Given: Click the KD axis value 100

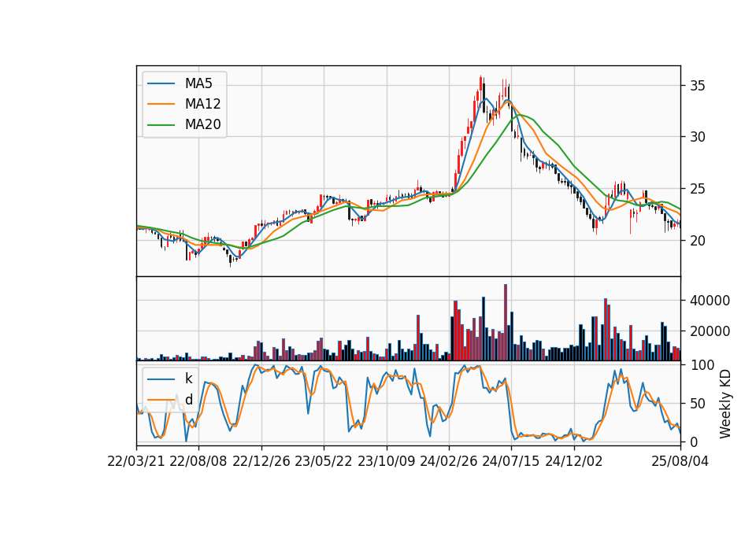Looking at the screenshot, I should click(702, 365).
